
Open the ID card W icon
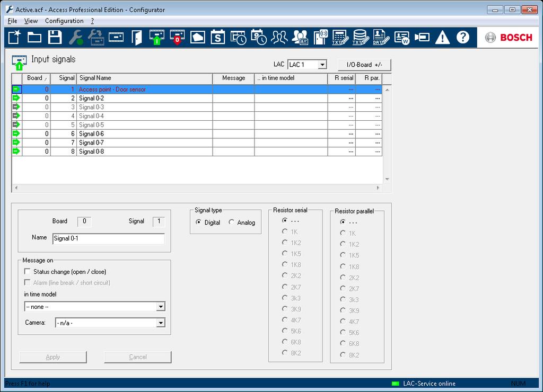(x=402, y=37)
